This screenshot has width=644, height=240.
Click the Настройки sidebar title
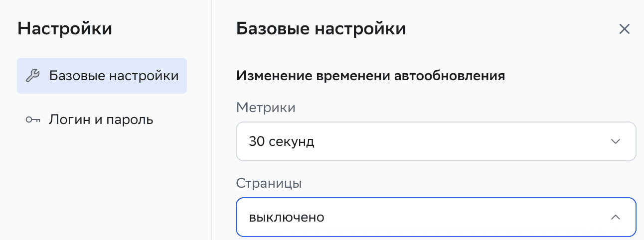pos(65,29)
